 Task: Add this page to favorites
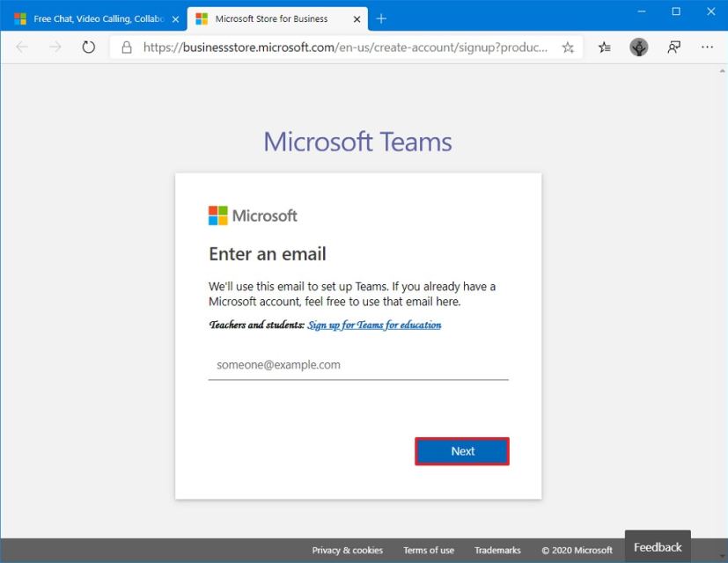point(570,48)
